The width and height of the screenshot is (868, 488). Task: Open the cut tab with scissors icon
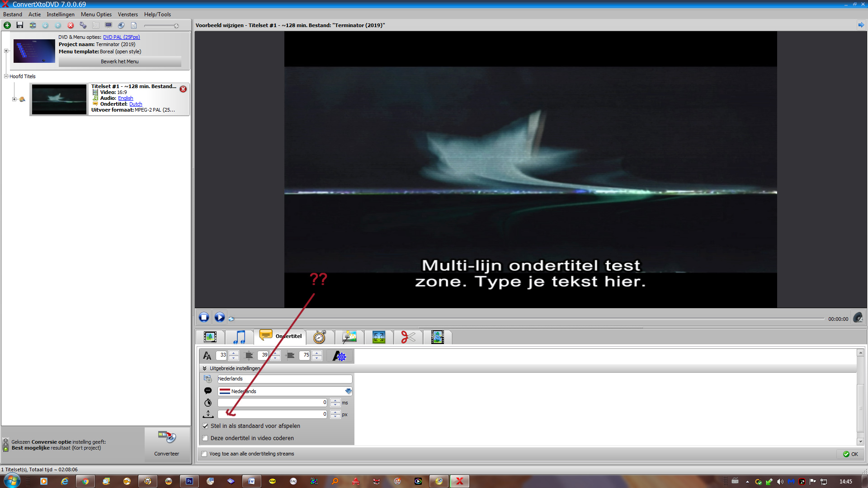[x=408, y=337]
